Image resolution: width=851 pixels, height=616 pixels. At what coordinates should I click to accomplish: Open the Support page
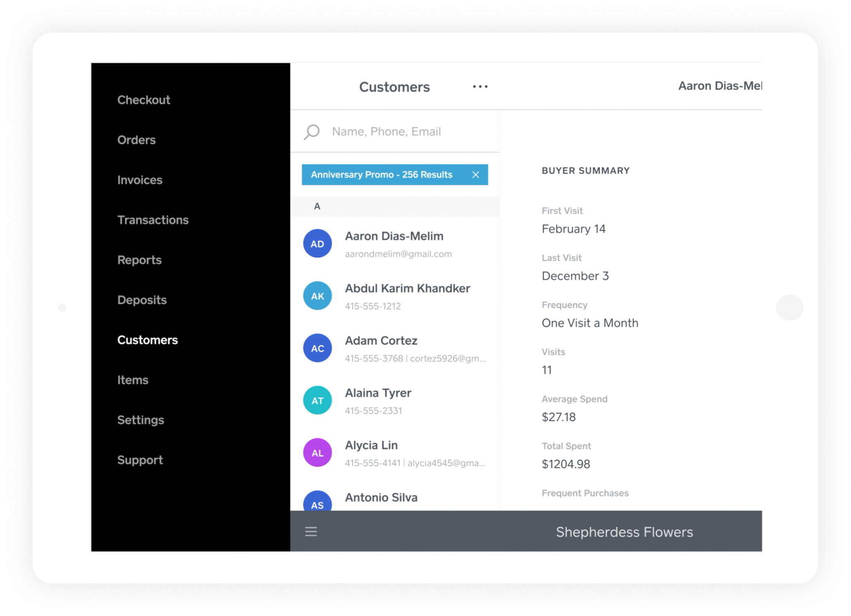[x=140, y=460]
